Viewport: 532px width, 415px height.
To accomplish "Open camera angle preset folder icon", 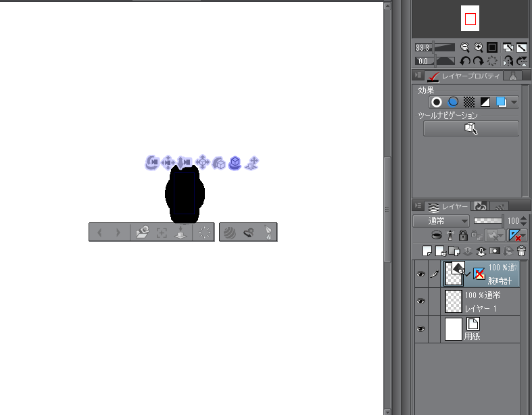I will click(x=143, y=233).
